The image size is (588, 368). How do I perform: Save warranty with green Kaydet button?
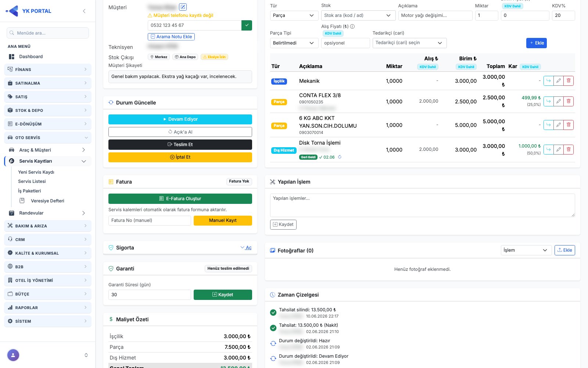(223, 295)
